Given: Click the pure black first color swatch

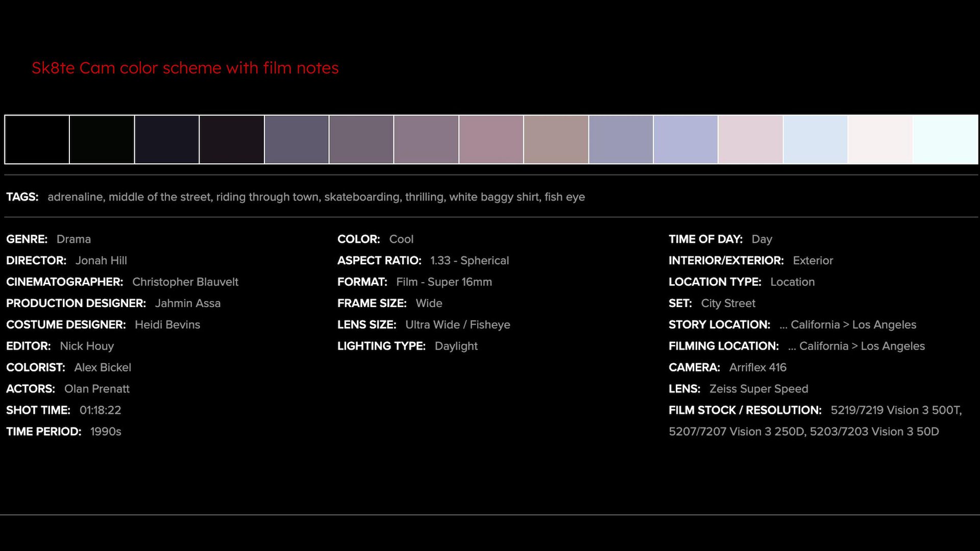Looking at the screenshot, I should [x=37, y=139].
